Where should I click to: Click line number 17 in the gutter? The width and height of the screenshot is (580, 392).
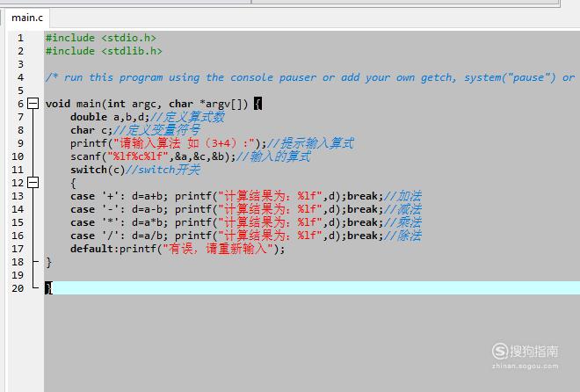tap(18, 249)
